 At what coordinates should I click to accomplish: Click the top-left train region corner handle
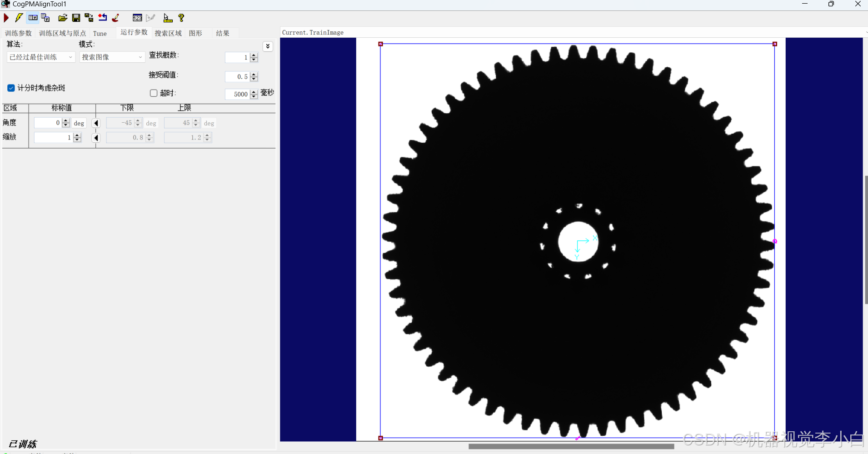pyautogui.click(x=381, y=44)
